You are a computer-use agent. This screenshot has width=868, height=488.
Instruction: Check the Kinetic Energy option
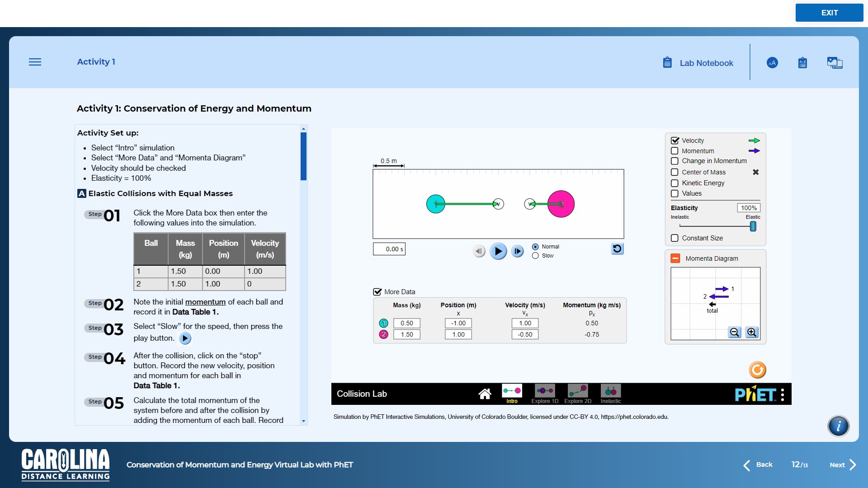[x=675, y=183]
